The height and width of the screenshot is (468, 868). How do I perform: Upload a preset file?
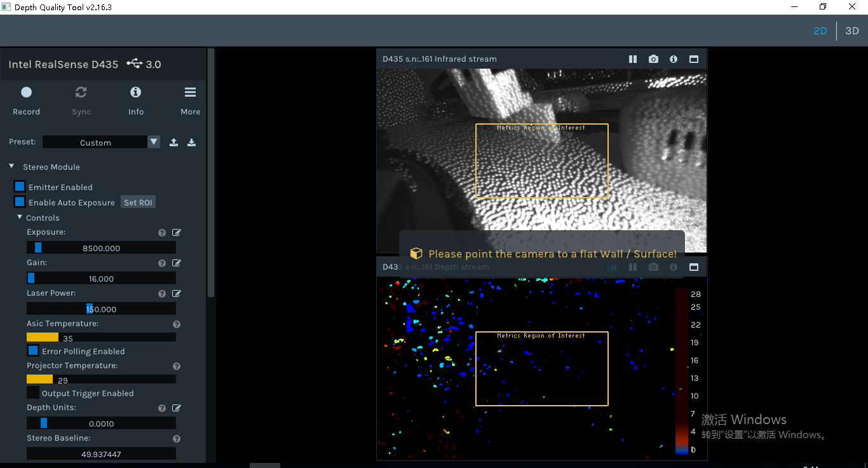[173, 142]
